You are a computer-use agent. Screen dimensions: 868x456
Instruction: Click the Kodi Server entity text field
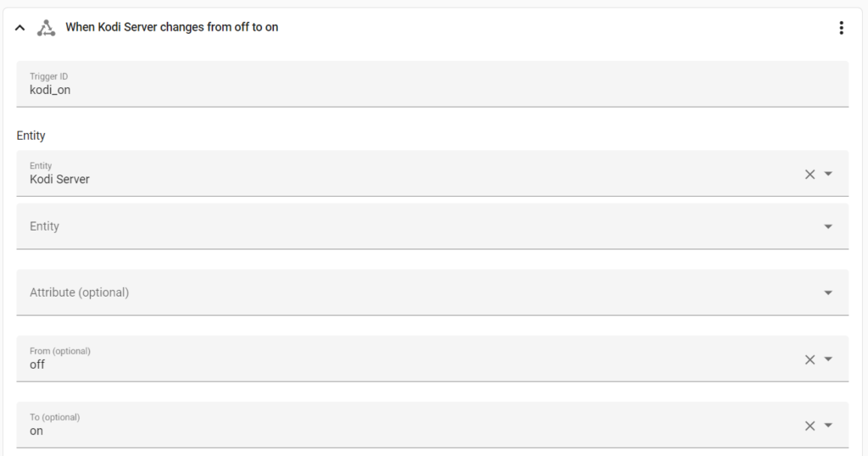pyautogui.click(x=432, y=173)
